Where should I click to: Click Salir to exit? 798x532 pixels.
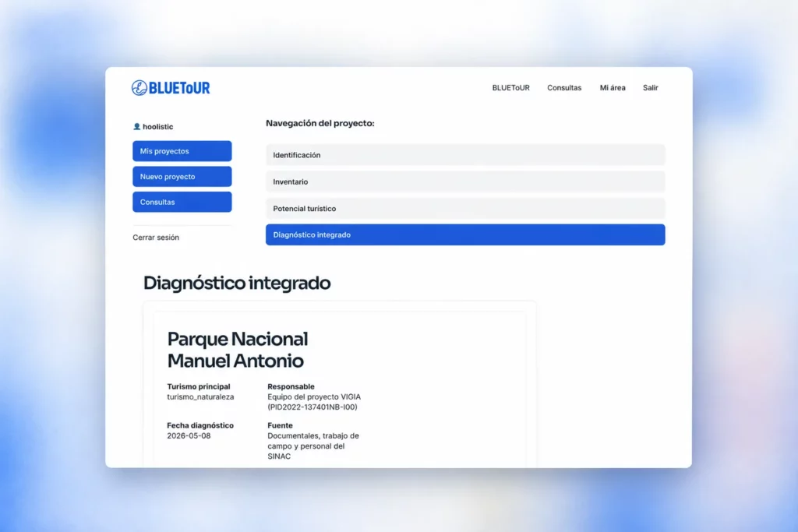pyautogui.click(x=650, y=87)
